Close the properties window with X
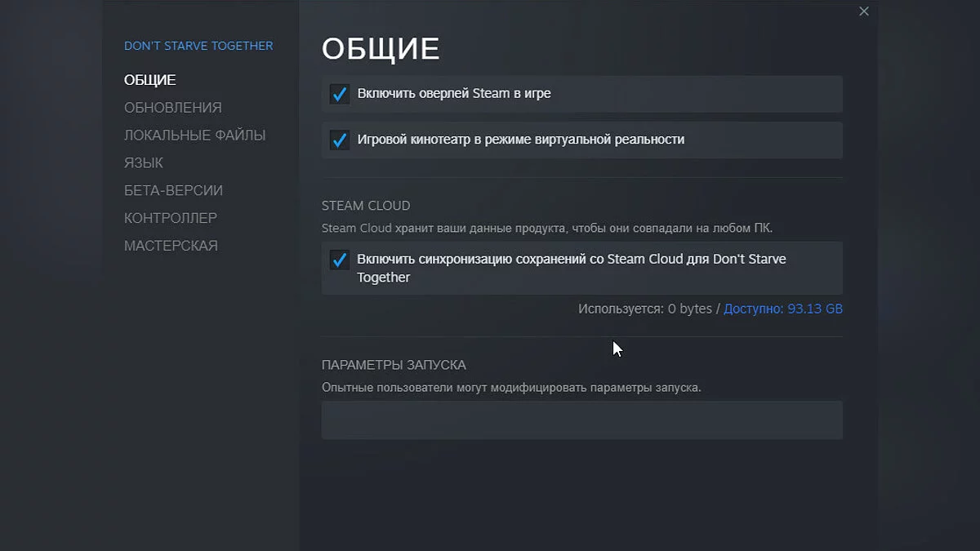This screenshot has height=551, width=980. pos(864,11)
